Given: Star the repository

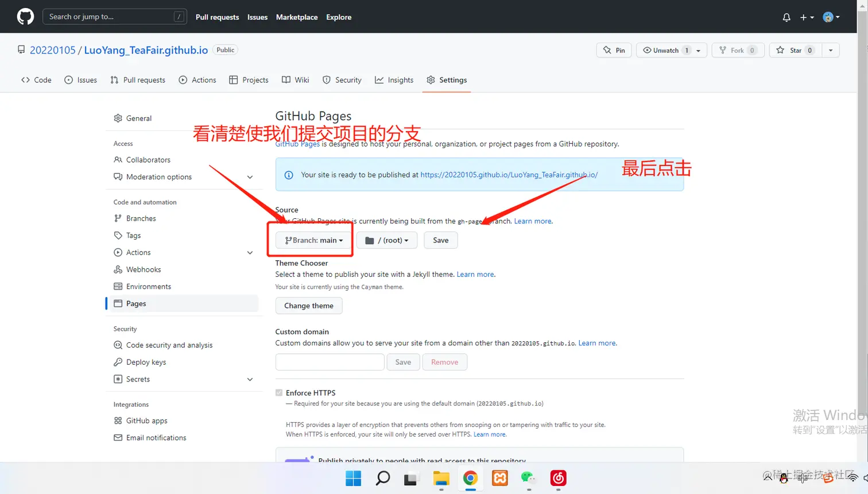Looking at the screenshot, I should pyautogui.click(x=796, y=51).
